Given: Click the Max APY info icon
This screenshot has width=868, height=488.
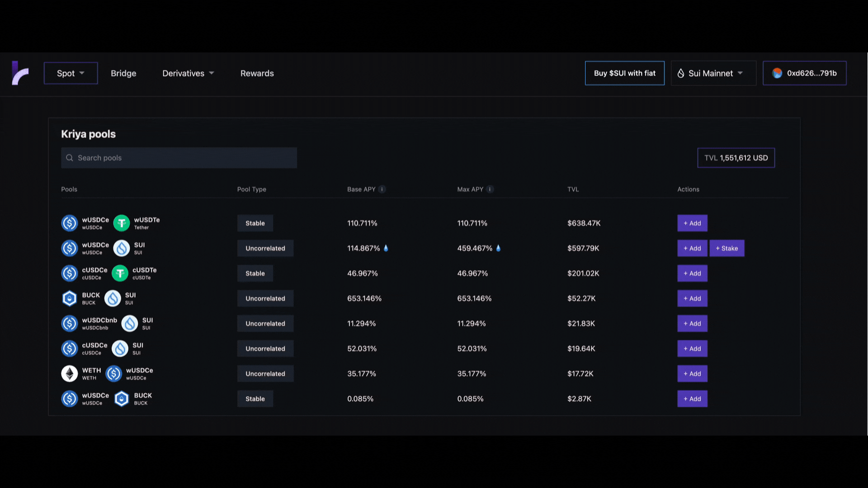Looking at the screenshot, I should click(x=490, y=189).
